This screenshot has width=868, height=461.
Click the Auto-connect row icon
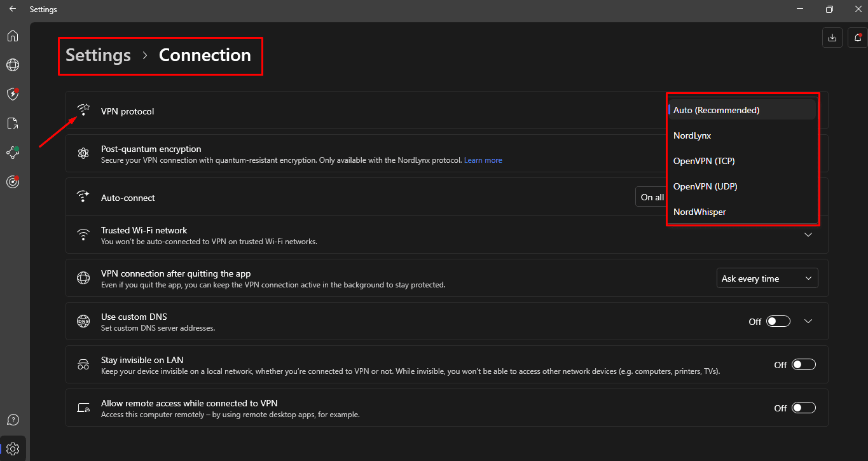(x=83, y=197)
